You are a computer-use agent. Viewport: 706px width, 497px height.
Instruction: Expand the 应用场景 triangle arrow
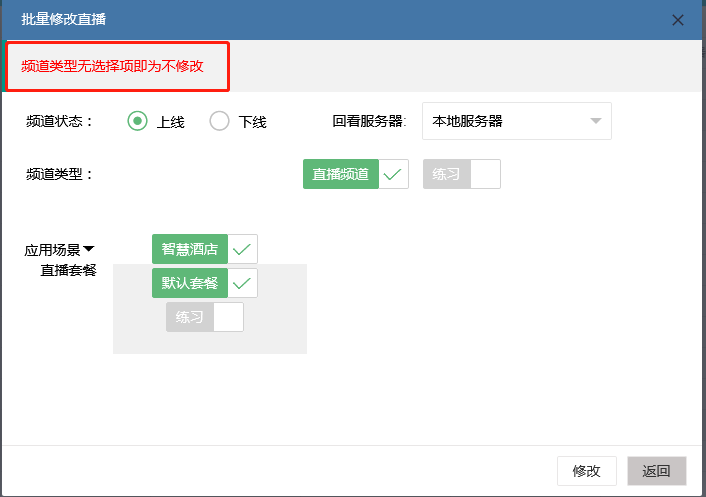coord(88,249)
